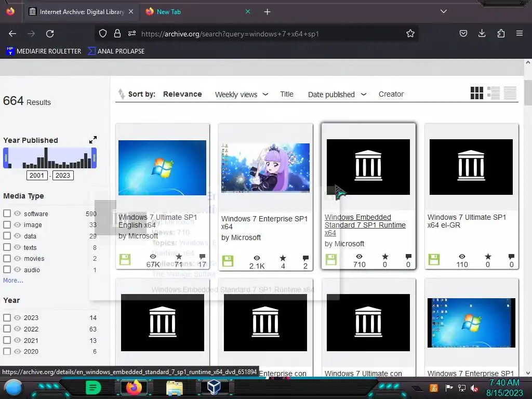Image resolution: width=532 pixels, height=399 pixels.
Task: Go back with the browser back arrow
Action: pyautogui.click(x=12, y=34)
